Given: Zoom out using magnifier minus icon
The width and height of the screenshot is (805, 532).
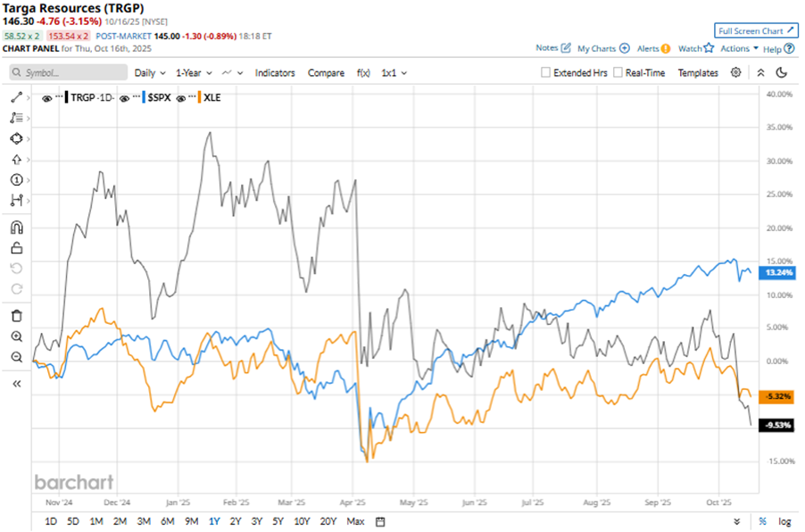Looking at the screenshot, I should click(x=16, y=357).
